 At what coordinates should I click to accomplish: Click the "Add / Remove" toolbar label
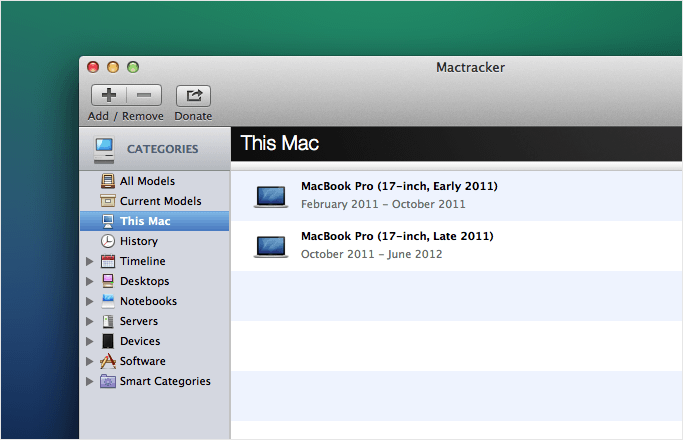pos(125,116)
